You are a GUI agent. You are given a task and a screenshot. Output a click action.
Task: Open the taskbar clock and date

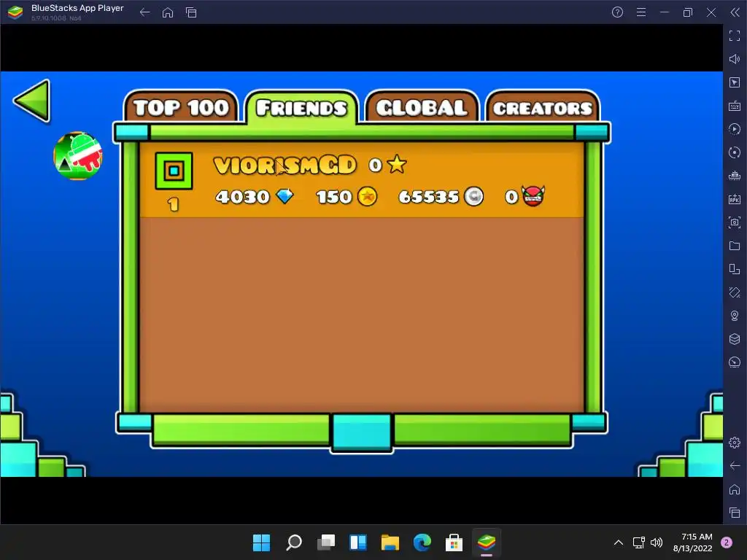point(693,542)
